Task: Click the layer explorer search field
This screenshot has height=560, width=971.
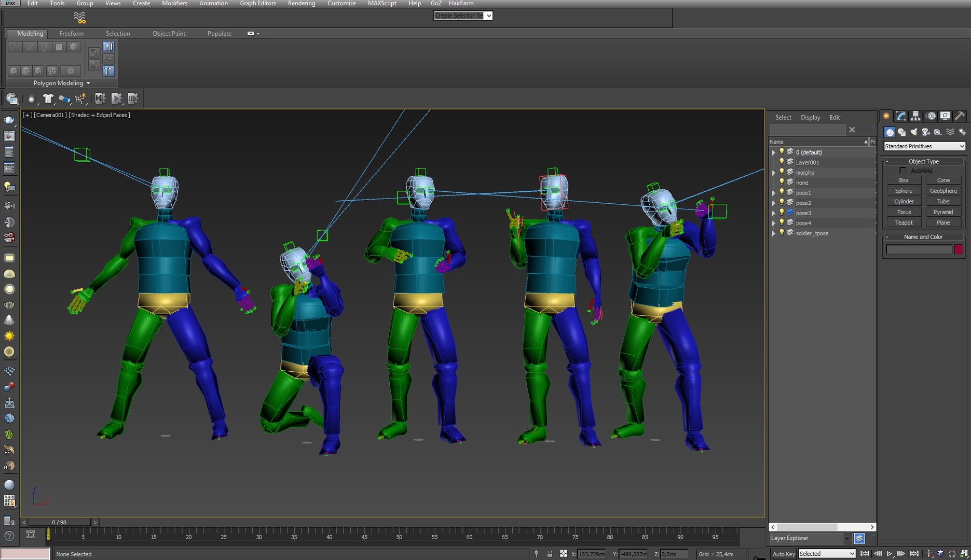Action: (x=808, y=130)
